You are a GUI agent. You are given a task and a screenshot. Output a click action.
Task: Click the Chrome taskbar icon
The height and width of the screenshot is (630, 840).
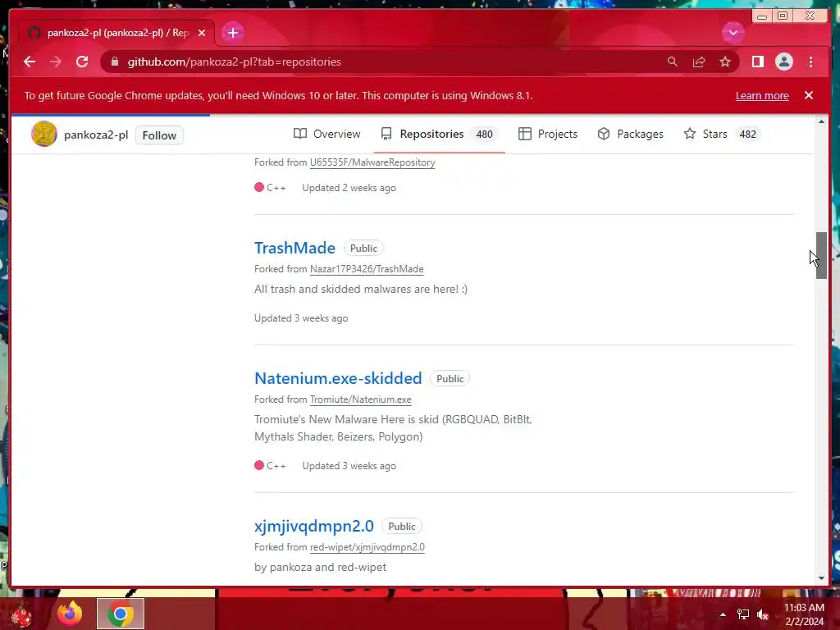(x=121, y=614)
